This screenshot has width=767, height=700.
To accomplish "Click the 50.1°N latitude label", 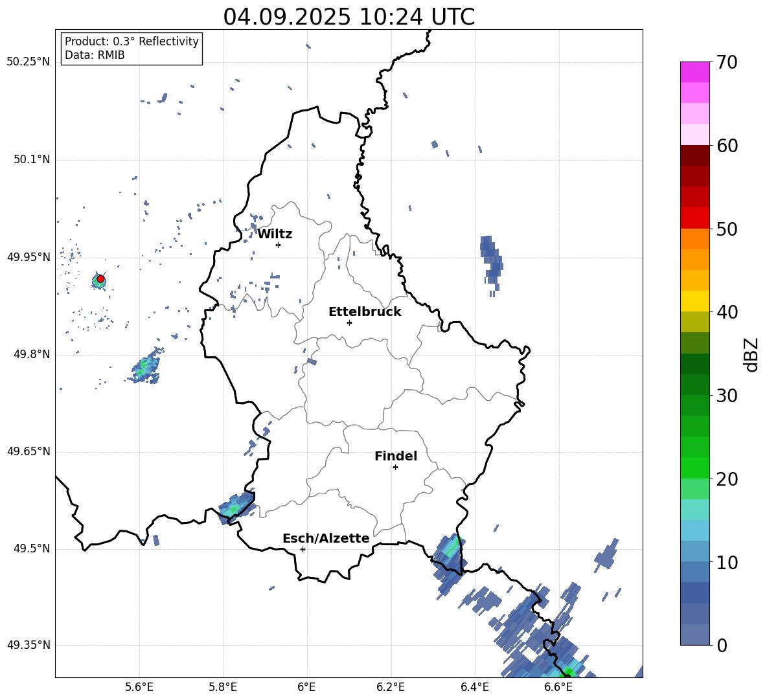I will tap(32, 160).
